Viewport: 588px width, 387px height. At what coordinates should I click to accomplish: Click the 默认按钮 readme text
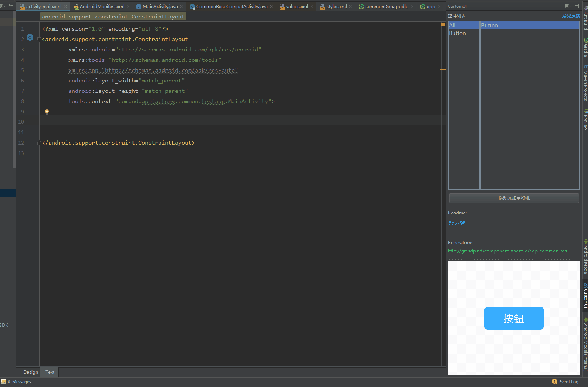pyautogui.click(x=457, y=223)
